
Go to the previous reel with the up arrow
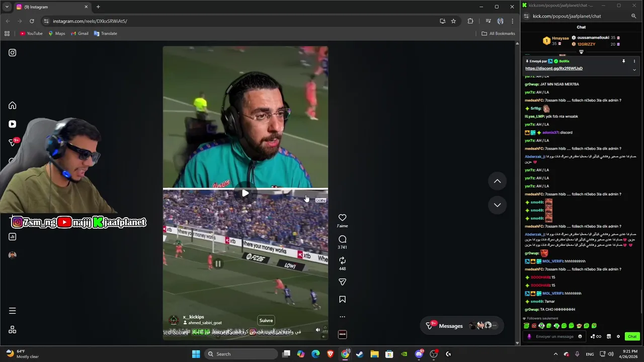(497, 181)
